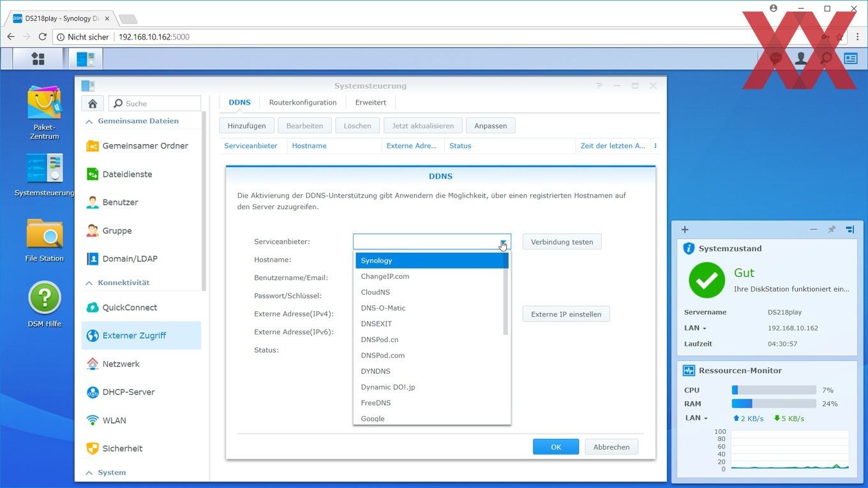Screen dimensions: 868x488
Task: Open the user account icon in DSM taskbar
Action: 800,59
